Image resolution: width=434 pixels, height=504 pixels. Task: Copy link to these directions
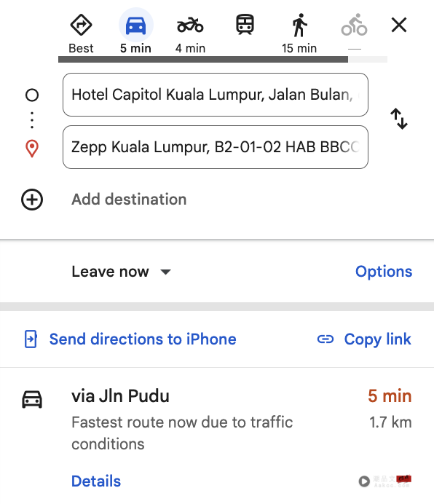tap(364, 339)
